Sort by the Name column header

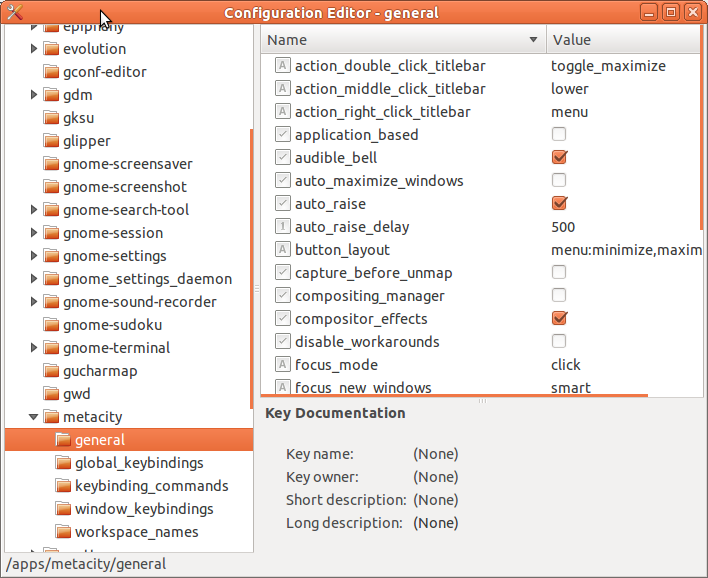click(x=403, y=40)
